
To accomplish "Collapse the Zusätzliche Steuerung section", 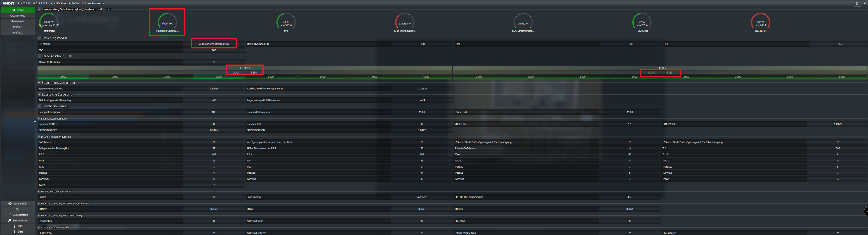I will (39, 95).
